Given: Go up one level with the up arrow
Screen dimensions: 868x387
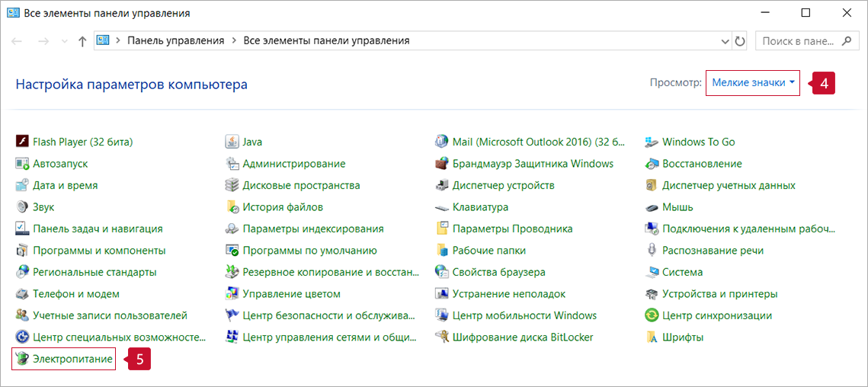Looking at the screenshot, I should coord(82,41).
